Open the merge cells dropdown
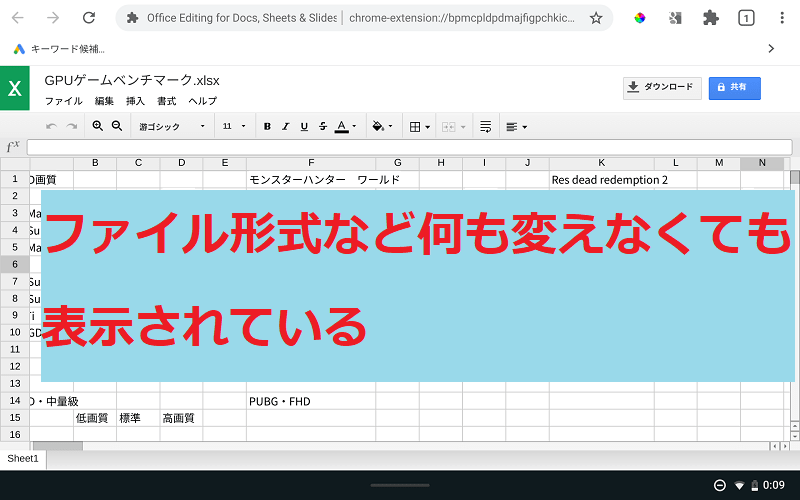This screenshot has height=500, width=800. click(453, 127)
